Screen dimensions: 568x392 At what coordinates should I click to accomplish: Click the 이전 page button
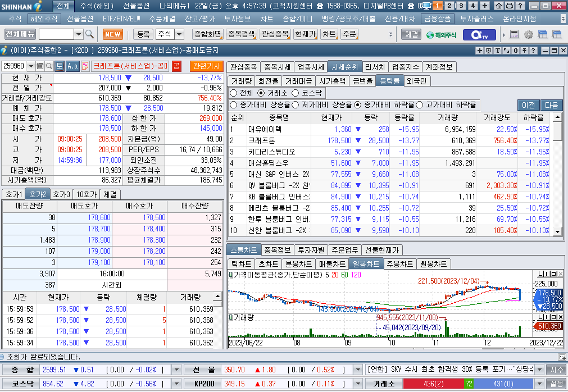[x=529, y=105]
